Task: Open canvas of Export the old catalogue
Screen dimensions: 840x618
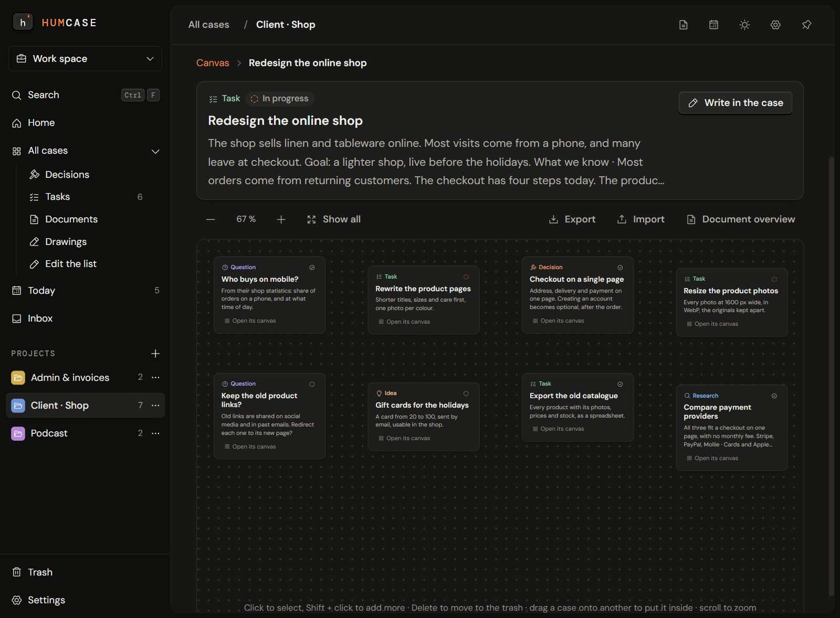Action: 558,429
